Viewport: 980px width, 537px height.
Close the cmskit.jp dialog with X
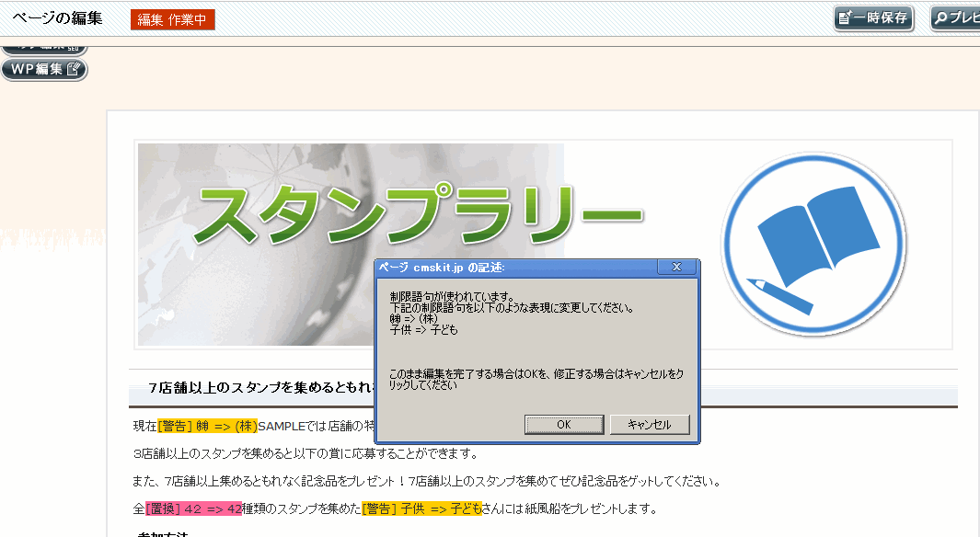click(x=676, y=268)
